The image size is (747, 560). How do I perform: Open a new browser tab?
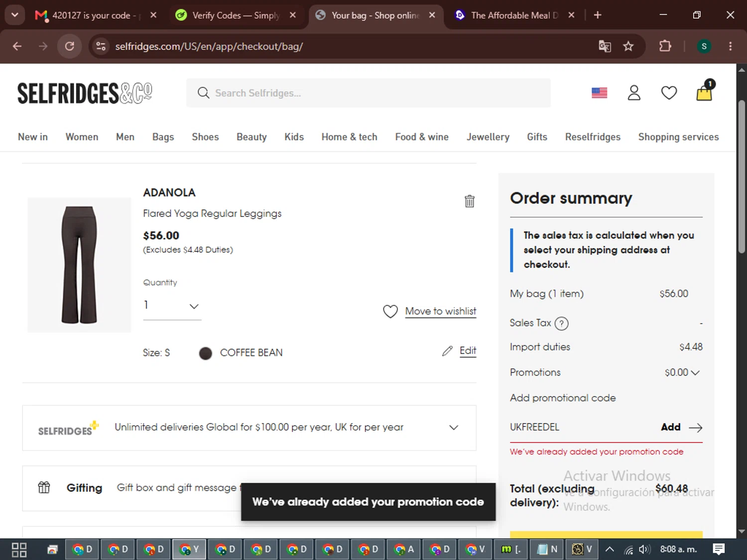[x=598, y=15]
